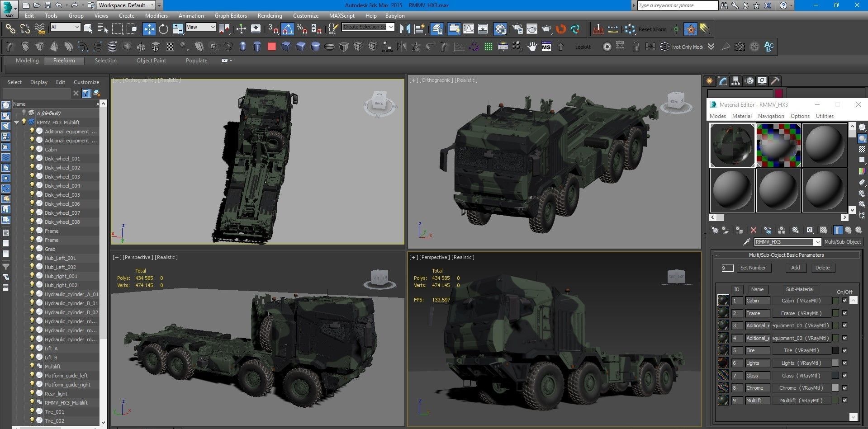Screen dimensions: 868x429
Task: Uncheck the Cabin sub-material On/Off box
Action: pyautogui.click(x=844, y=301)
